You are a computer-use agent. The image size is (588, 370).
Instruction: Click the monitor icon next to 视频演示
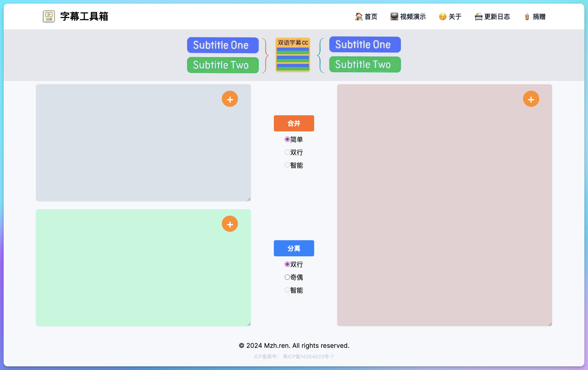(393, 17)
